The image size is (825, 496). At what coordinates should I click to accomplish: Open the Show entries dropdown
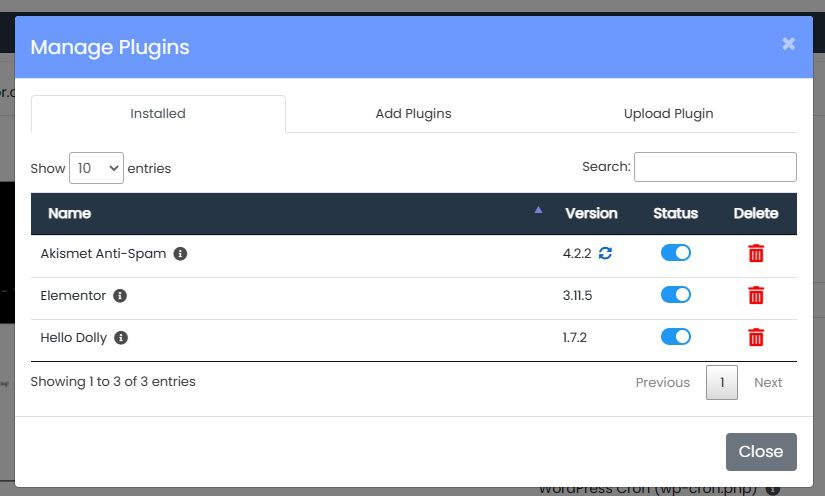tap(96, 168)
